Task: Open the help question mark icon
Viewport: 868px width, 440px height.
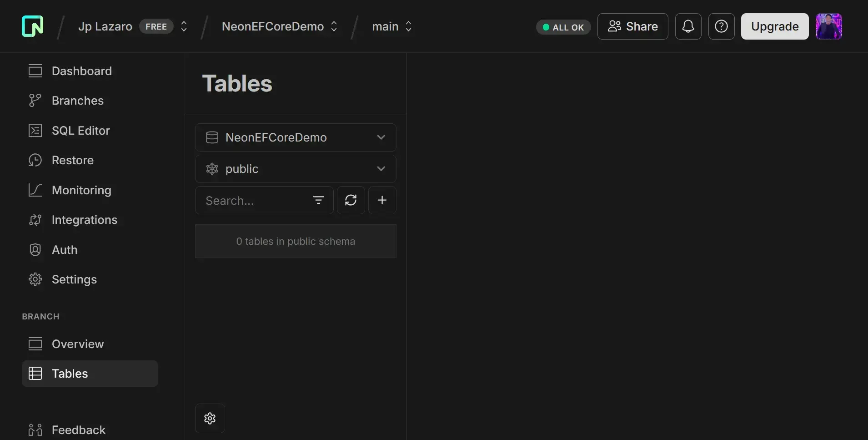Action: 721,26
